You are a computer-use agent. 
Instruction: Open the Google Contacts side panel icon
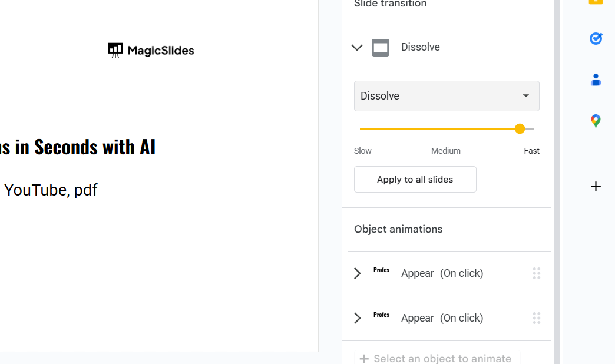596,80
